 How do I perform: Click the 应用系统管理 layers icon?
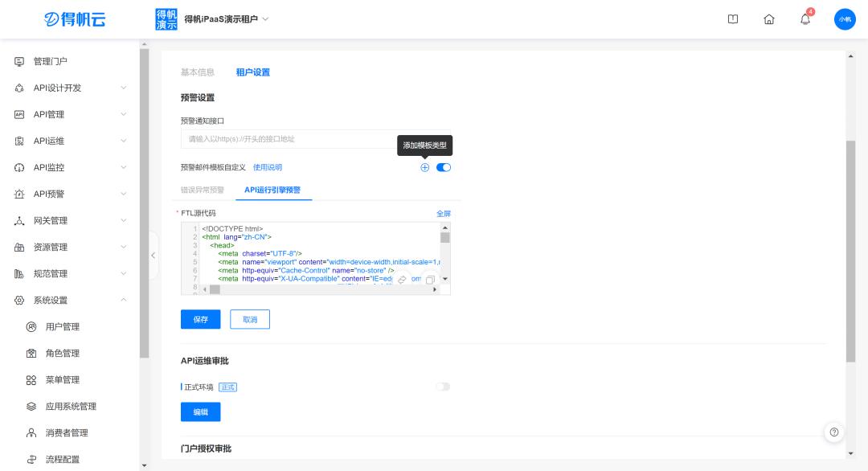coord(31,407)
